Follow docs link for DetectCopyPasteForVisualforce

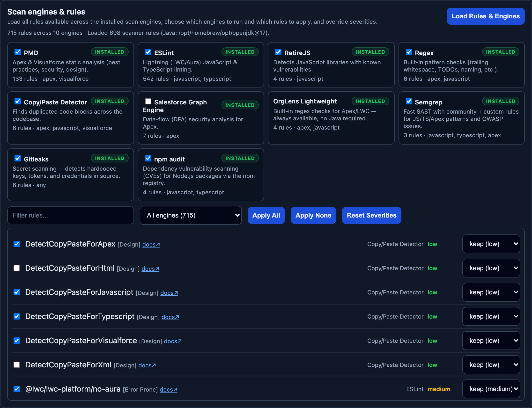click(173, 341)
